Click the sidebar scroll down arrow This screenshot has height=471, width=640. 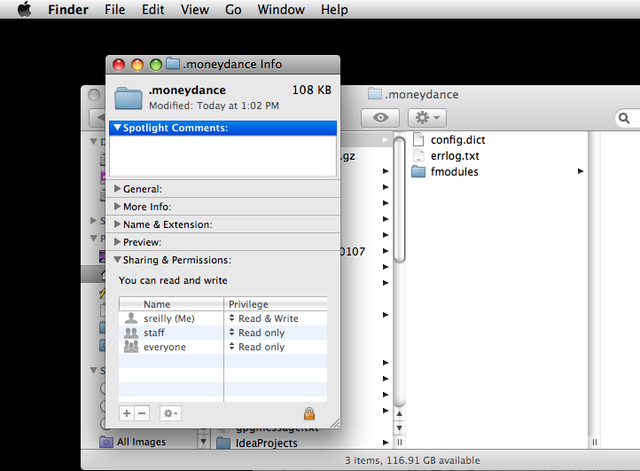point(203,442)
